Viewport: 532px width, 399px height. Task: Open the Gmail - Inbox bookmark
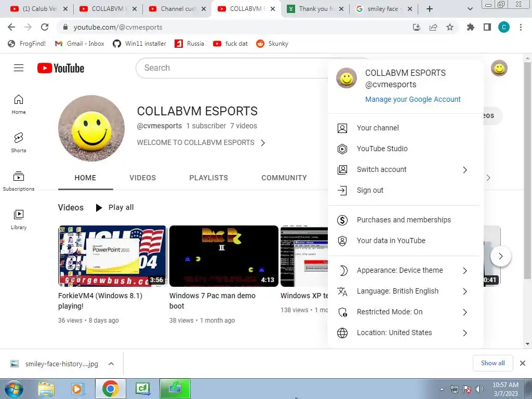click(79, 44)
